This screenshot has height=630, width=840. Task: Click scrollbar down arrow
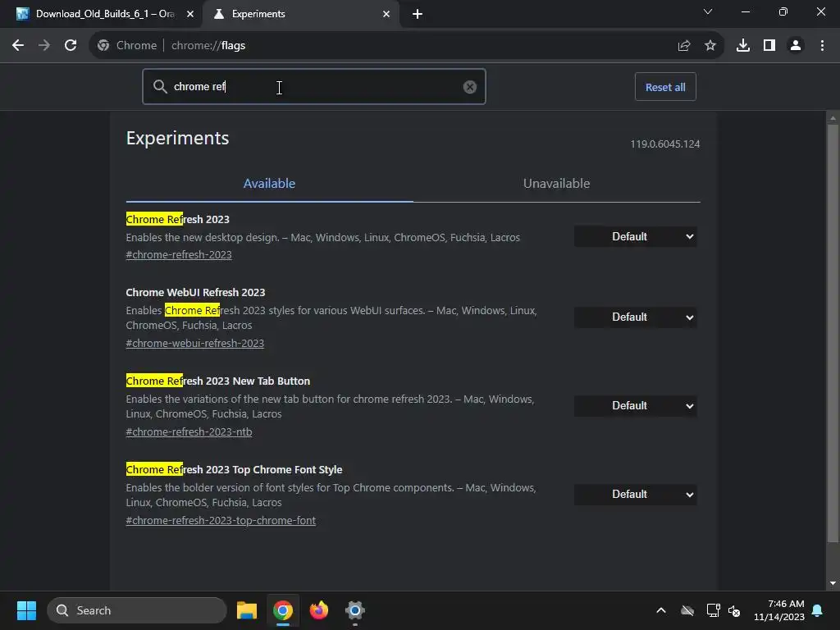pyautogui.click(x=833, y=583)
